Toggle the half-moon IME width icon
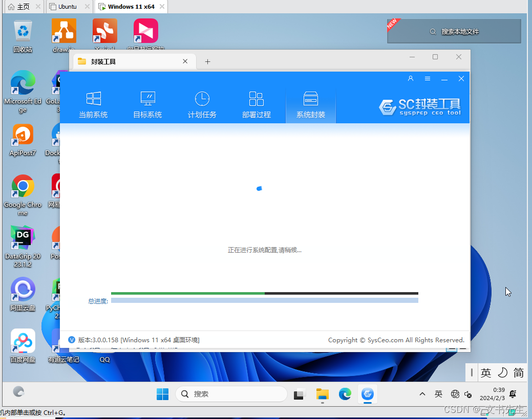 (502, 372)
